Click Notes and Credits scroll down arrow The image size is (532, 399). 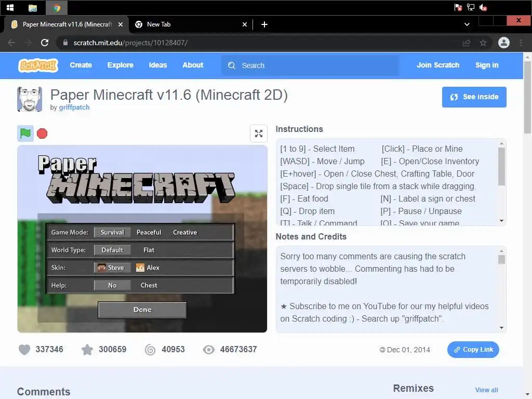point(501,328)
